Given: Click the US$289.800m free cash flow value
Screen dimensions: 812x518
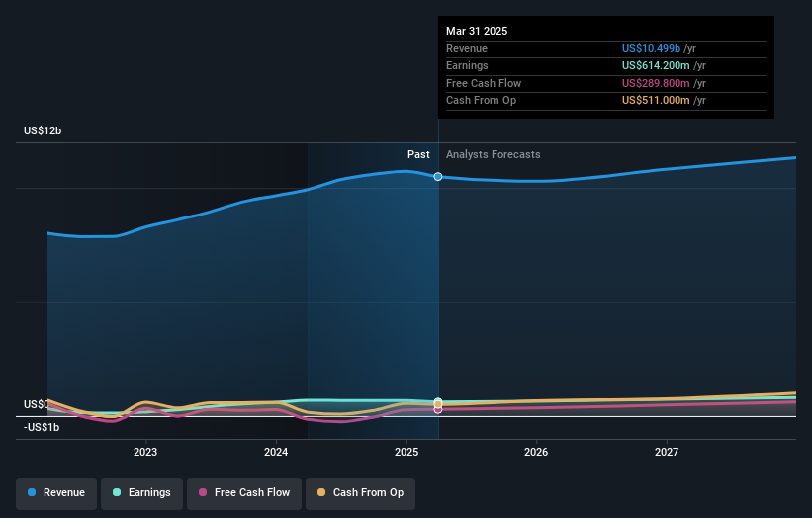Looking at the screenshot, I should click(656, 83).
